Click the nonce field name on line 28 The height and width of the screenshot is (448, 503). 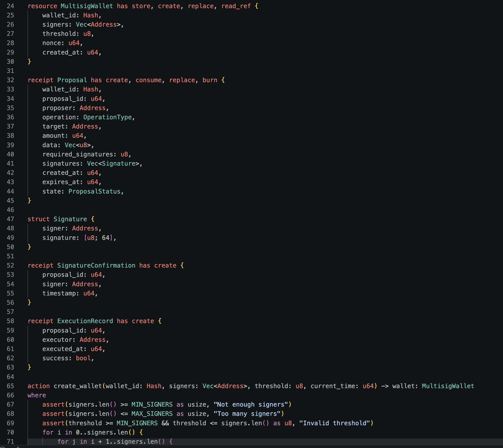[x=52, y=43]
